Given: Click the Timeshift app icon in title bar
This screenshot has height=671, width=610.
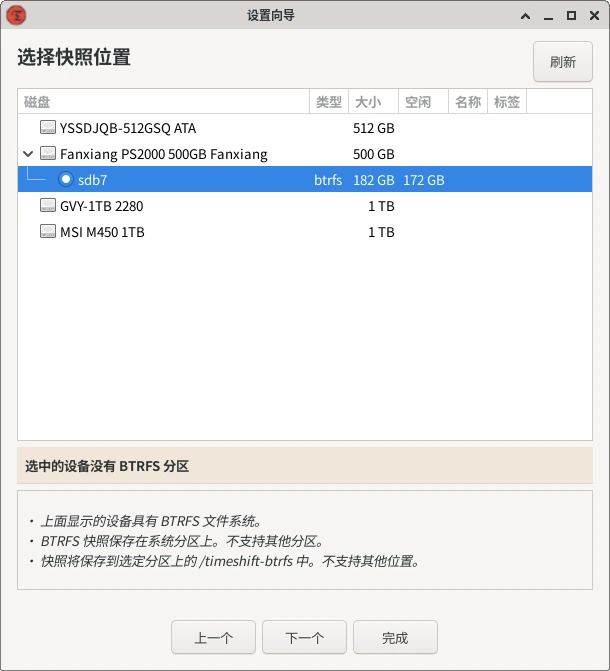Looking at the screenshot, I should 16,15.
